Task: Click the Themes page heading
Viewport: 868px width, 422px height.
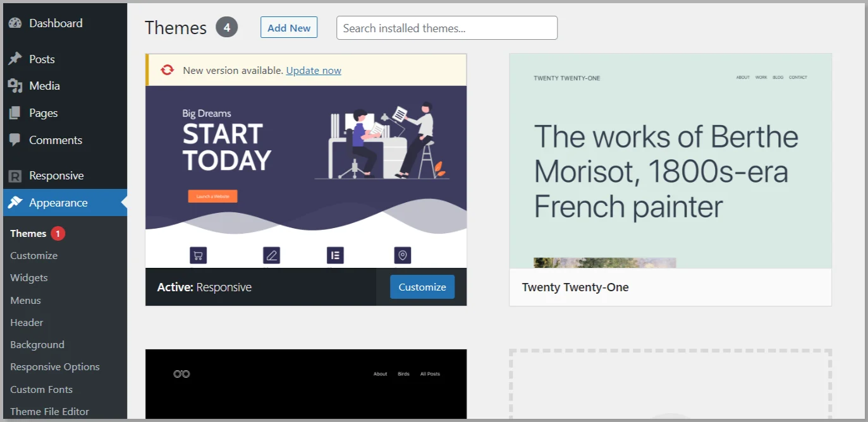Action: point(176,28)
